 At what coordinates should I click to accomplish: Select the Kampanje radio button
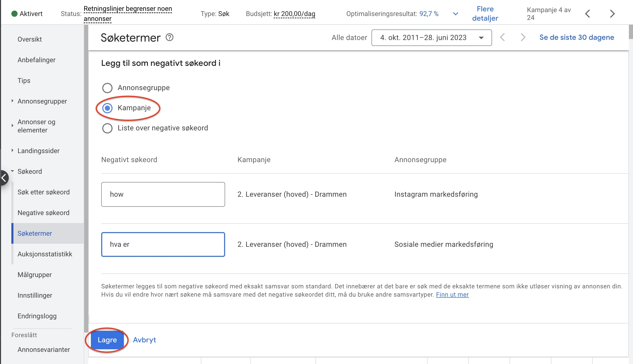(x=107, y=108)
